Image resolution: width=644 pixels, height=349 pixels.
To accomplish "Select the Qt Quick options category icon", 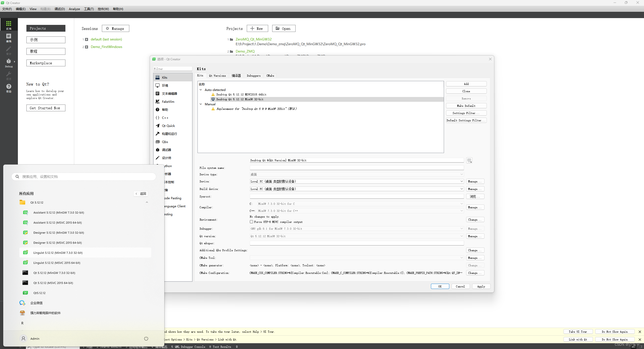I will [157, 126].
